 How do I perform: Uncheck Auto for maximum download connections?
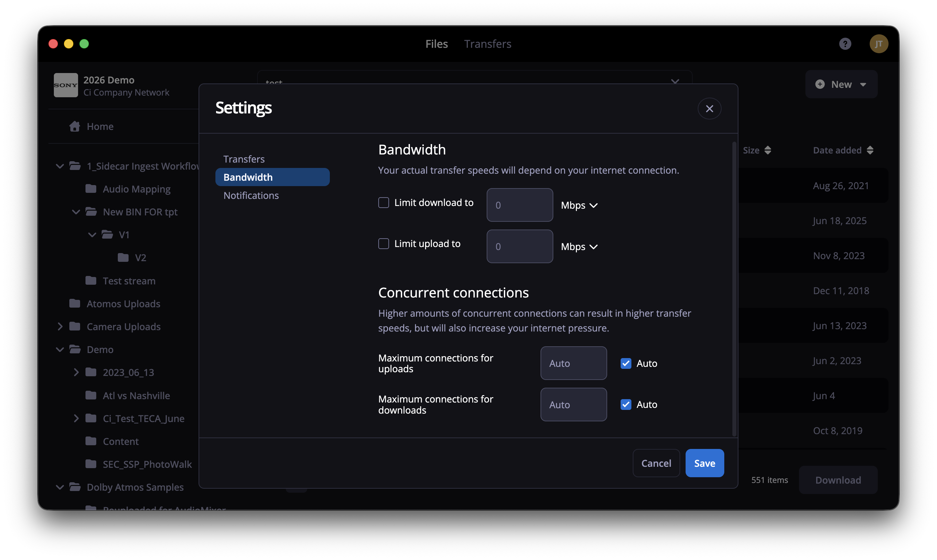(x=626, y=405)
